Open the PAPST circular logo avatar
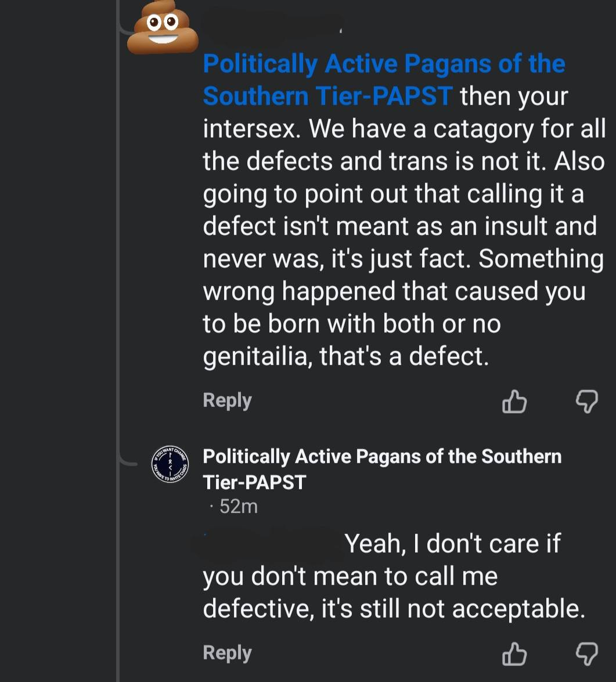Viewport: 616px width, 682px height. click(x=170, y=464)
